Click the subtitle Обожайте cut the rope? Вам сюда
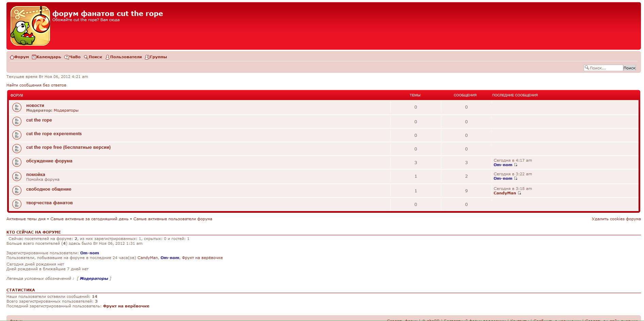Image resolution: width=644 pixels, height=321 pixels. tap(86, 20)
